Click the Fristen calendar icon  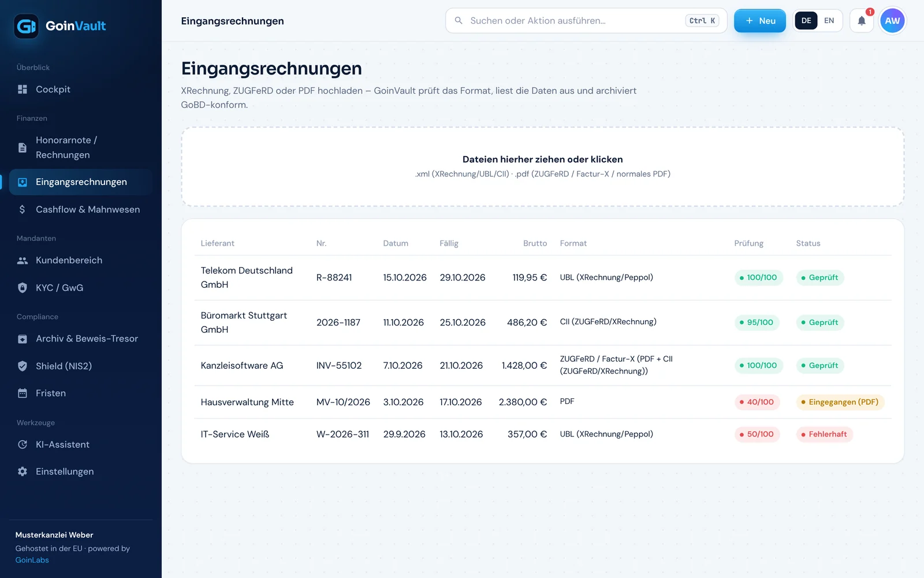(x=23, y=394)
